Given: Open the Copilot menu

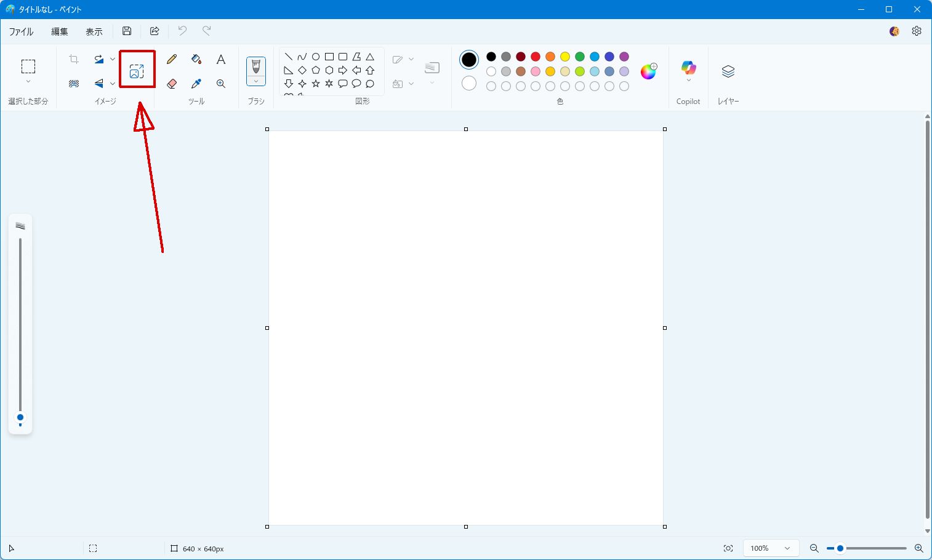Looking at the screenshot, I should pyautogui.click(x=688, y=70).
